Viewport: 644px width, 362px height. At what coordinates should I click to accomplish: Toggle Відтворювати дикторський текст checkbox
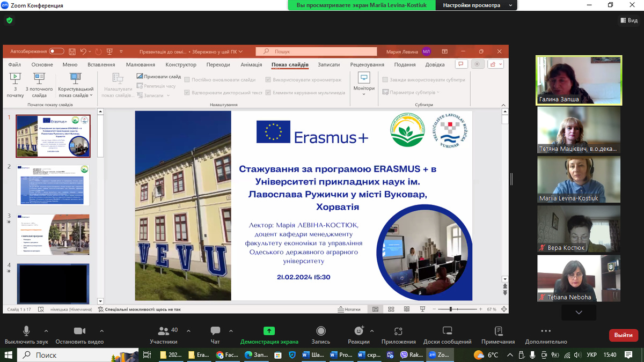(187, 92)
